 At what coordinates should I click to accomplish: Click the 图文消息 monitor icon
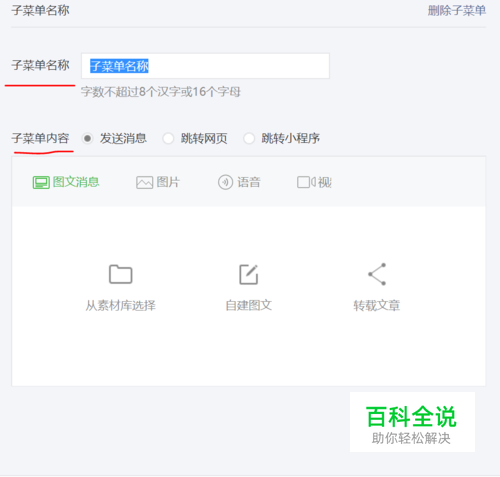[x=41, y=183]
